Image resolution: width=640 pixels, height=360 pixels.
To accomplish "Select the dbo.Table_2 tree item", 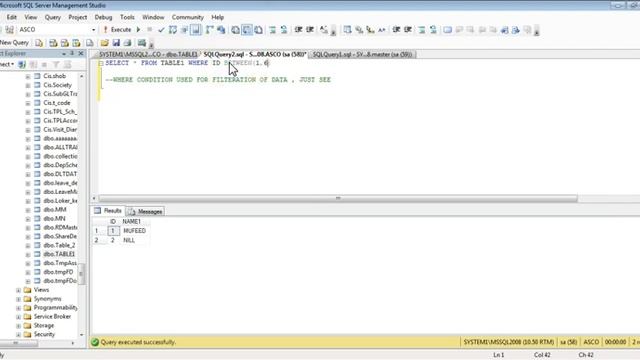I will 59,245.
